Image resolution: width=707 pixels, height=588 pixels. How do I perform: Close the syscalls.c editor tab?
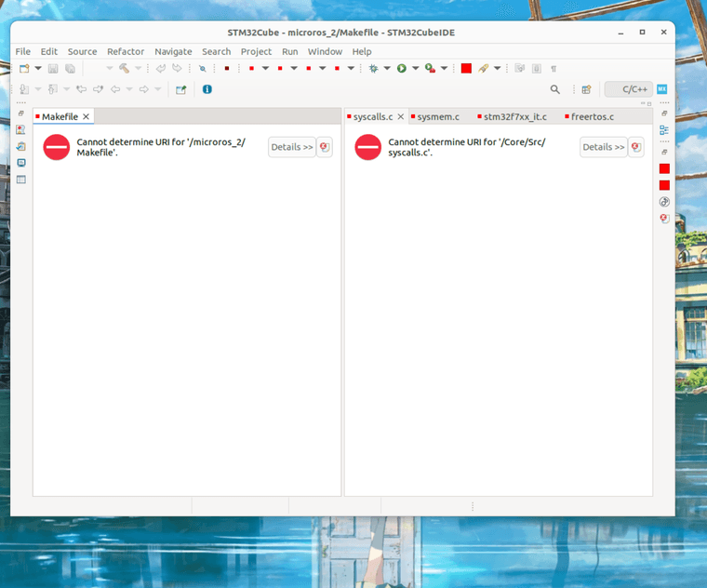coord(400,117)
